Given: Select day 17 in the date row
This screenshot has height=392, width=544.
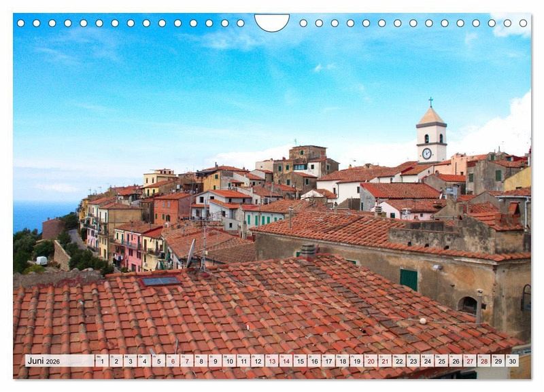Looking at the screenshot, I should pyautogui.click(x=328, y=361).
